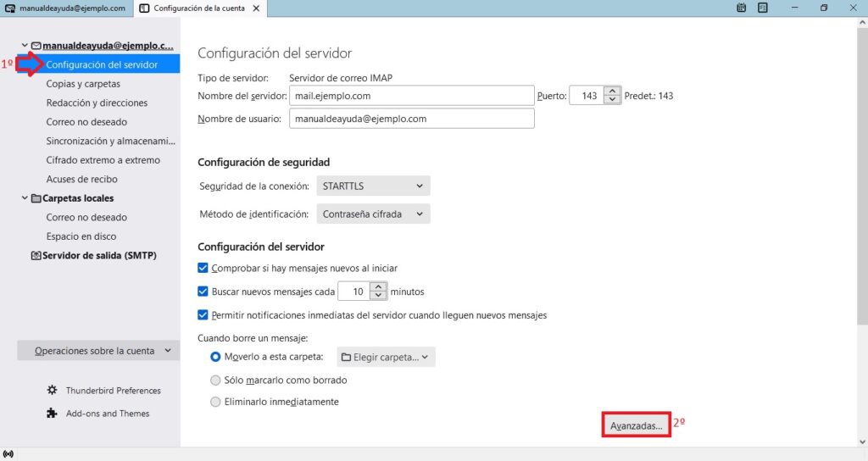868x461 pixels.
Task: Click the Thunderbird Preferences gear icon
Action: click(52, 390)
